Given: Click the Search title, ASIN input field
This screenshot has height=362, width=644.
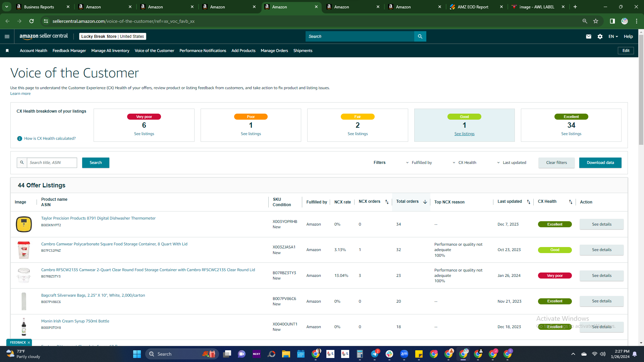Looking at the screenshot, I should [x=52, y=163].
